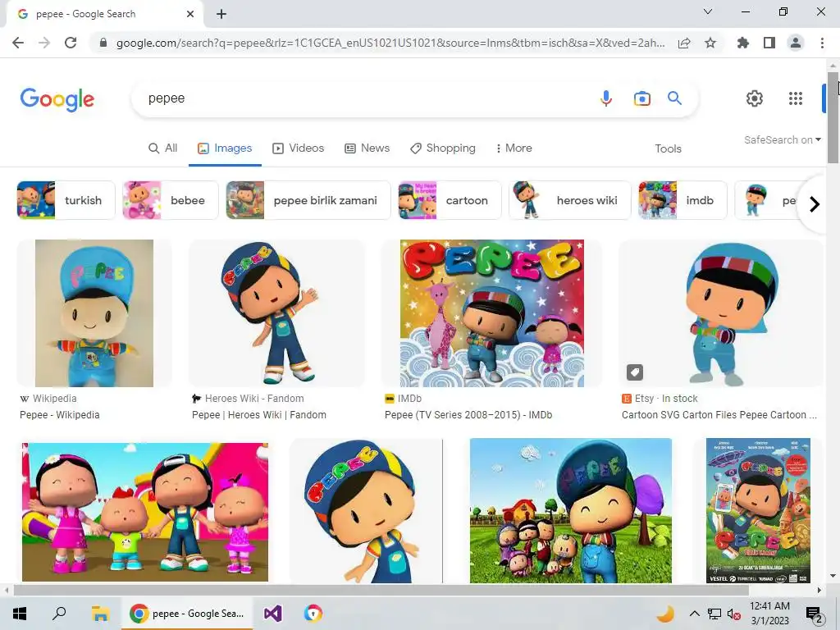Expand the More search options

[x=514, y=148]
